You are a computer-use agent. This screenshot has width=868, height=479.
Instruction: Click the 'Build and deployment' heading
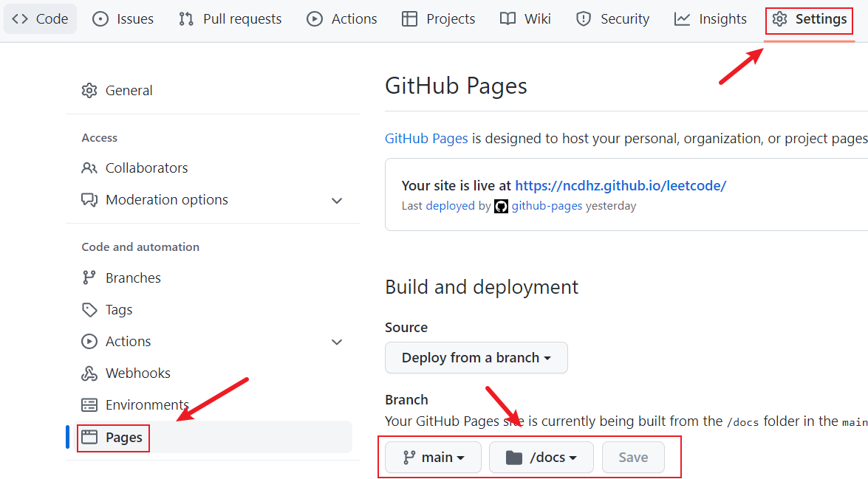click(x=482, y=287)
